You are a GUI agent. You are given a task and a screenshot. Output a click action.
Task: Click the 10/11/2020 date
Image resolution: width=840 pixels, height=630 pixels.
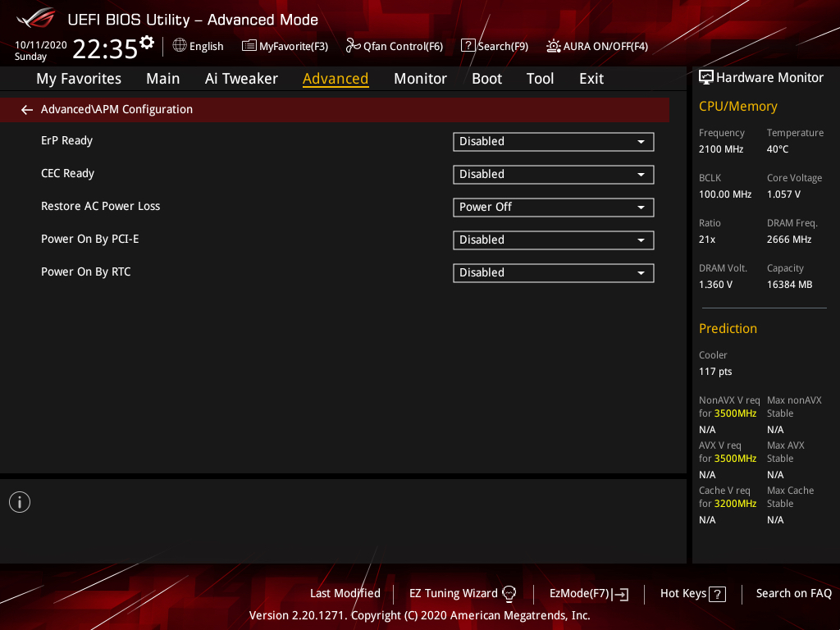pyautogui.click(x=41, y=45)
